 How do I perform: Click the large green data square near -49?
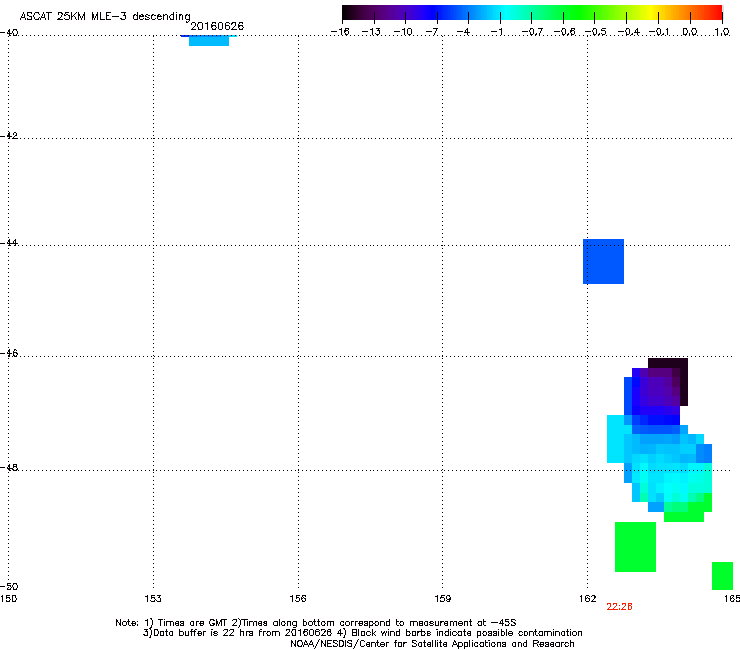pyautogui.click(x=635, y=547)
